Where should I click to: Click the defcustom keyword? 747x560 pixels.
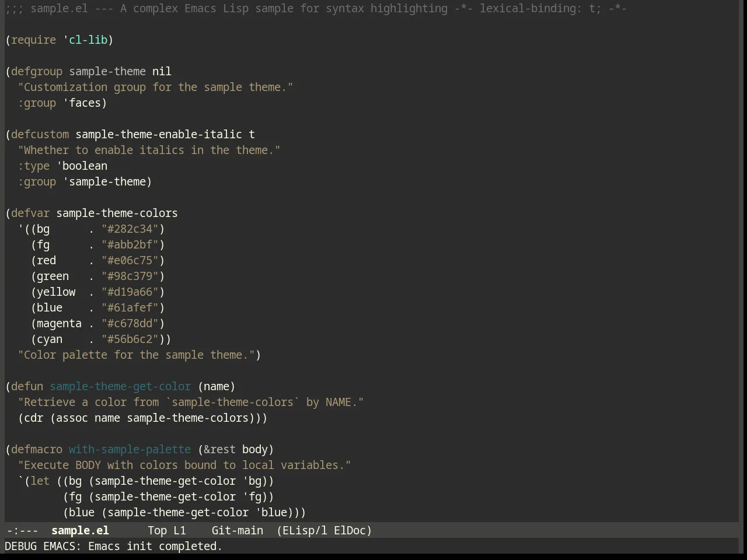coord(40,134)
